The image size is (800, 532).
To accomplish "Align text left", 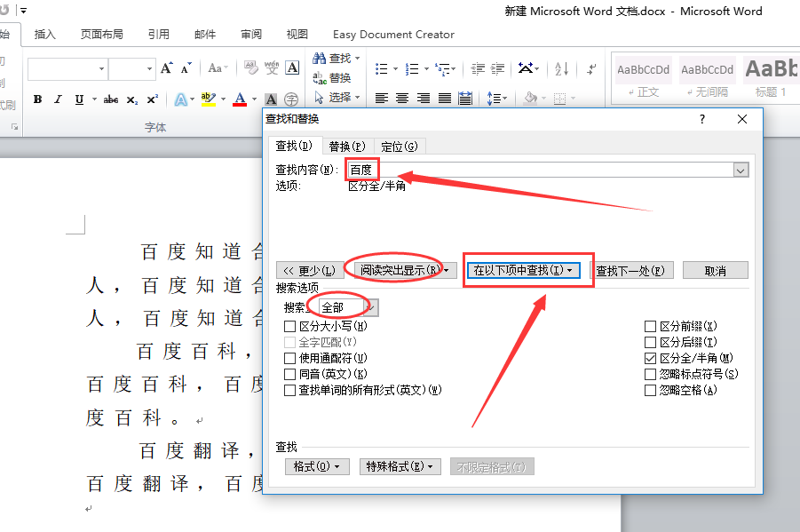I will pyautogui.click(x=381, y=98).
